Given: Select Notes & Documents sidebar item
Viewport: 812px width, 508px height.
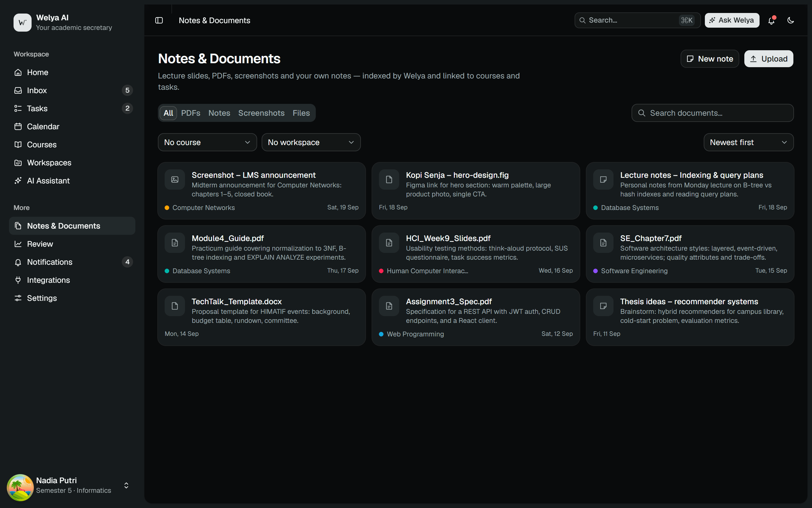Looking at the screenshot, I should [72, 226].
